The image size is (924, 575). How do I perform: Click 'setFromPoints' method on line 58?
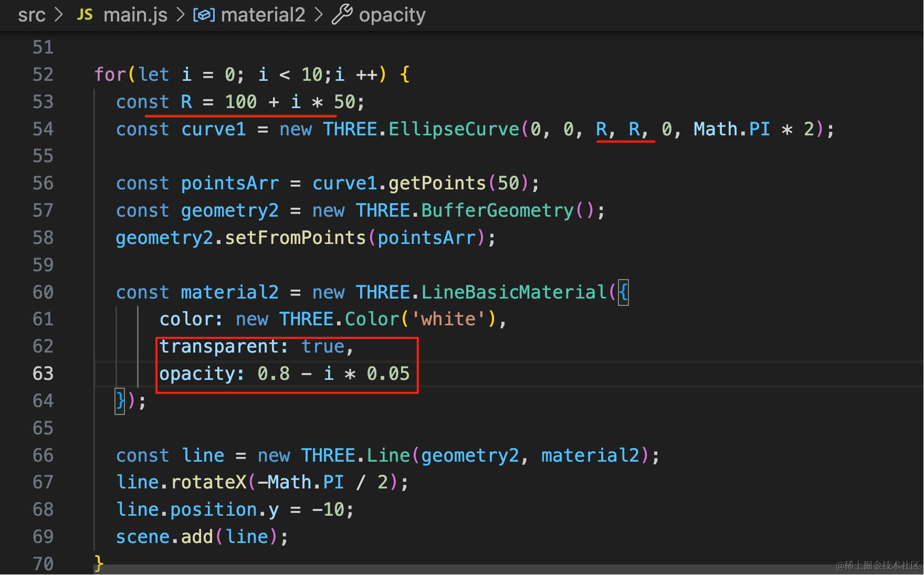click(295, 238)
